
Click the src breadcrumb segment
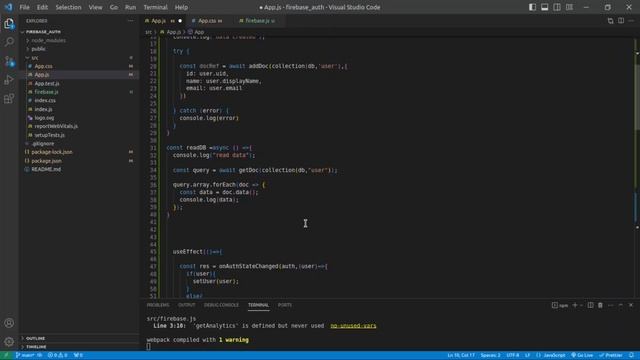point(148,32)
